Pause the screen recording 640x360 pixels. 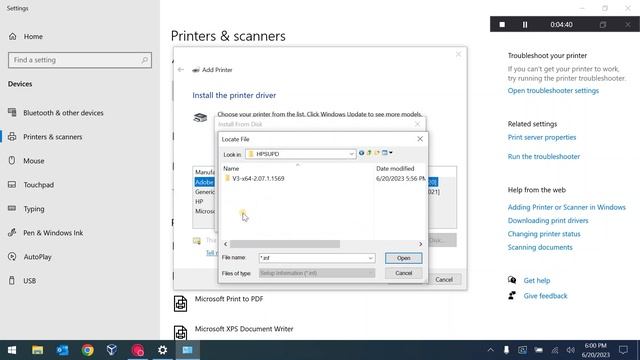coord(525,24)
